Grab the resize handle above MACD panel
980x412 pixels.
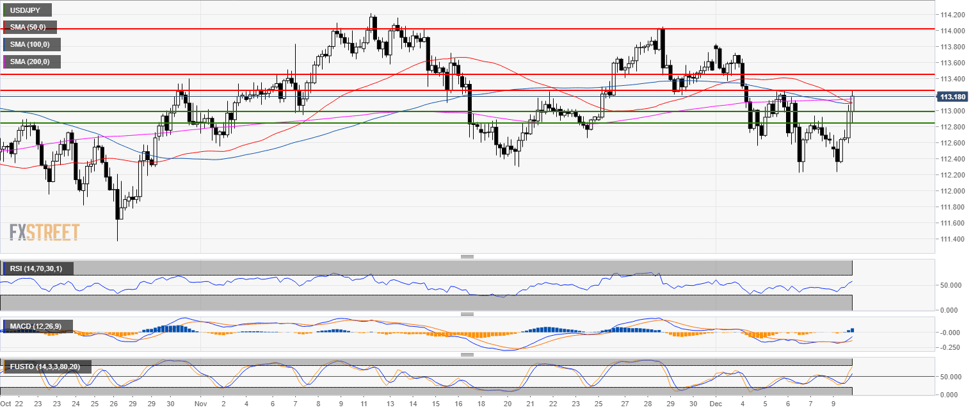point(467,314)
